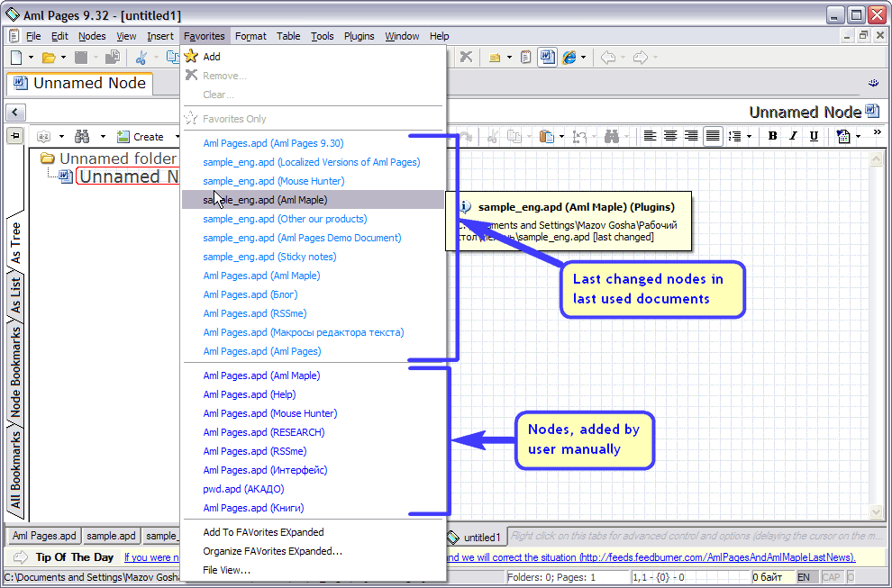Click the Back navigation arrow icon
This screenshot has width=892, height=588.
pos(608,57)
